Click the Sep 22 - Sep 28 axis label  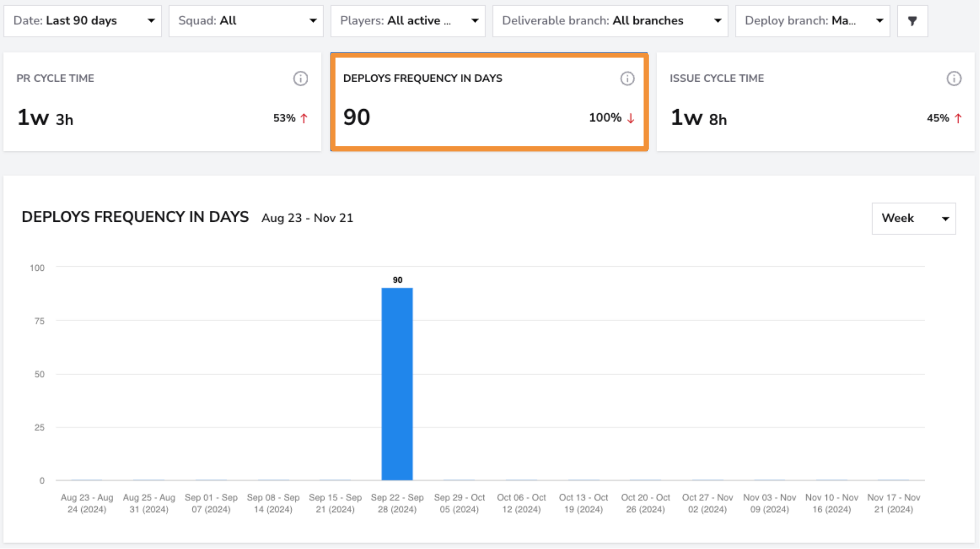pyautogui.click(x=397, y=504)
